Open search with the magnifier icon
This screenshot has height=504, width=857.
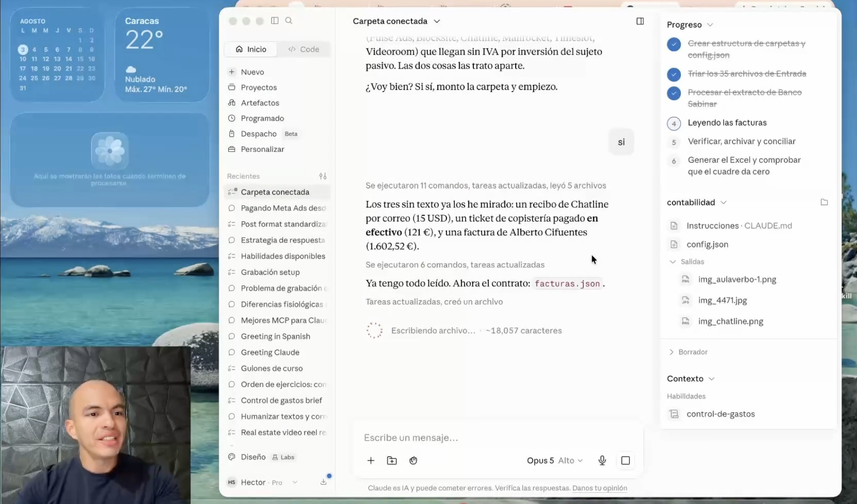(x=289, y=20)
